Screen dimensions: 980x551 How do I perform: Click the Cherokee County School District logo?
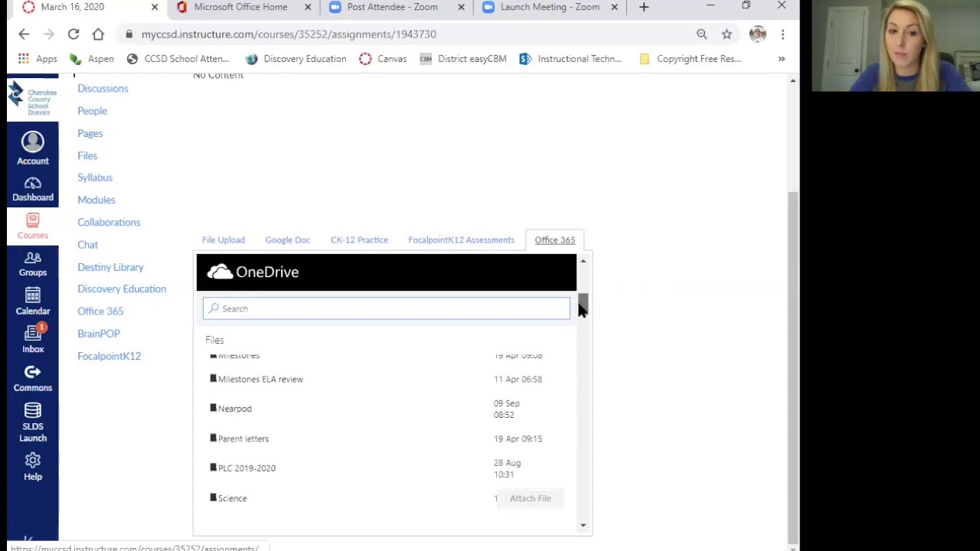32,100
